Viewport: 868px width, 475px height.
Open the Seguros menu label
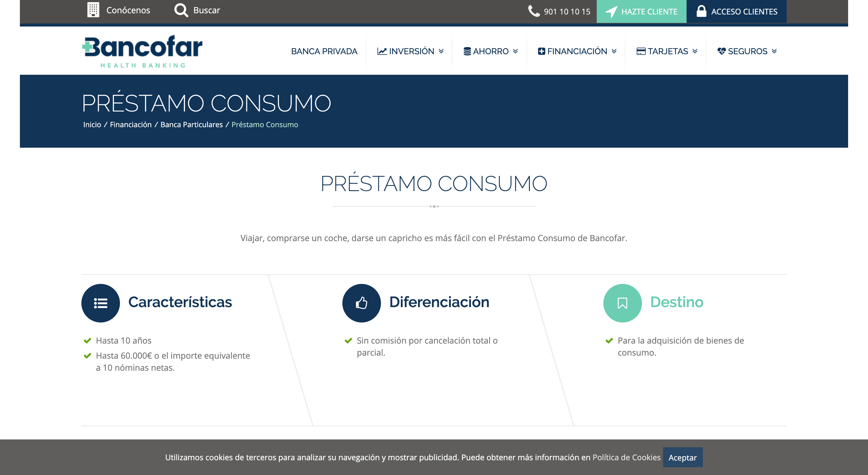click(x=747, y=51)
